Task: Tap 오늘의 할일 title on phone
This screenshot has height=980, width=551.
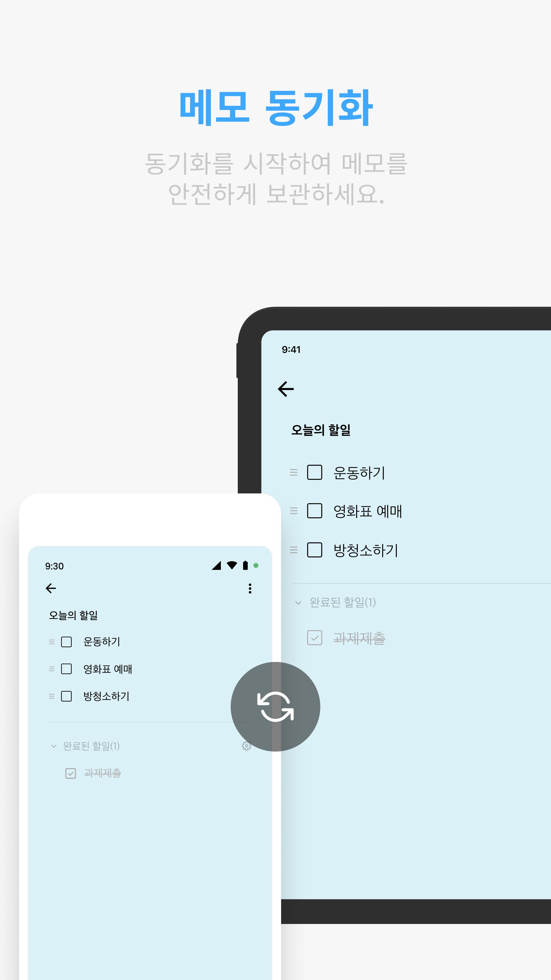Action: pos(73,615)
